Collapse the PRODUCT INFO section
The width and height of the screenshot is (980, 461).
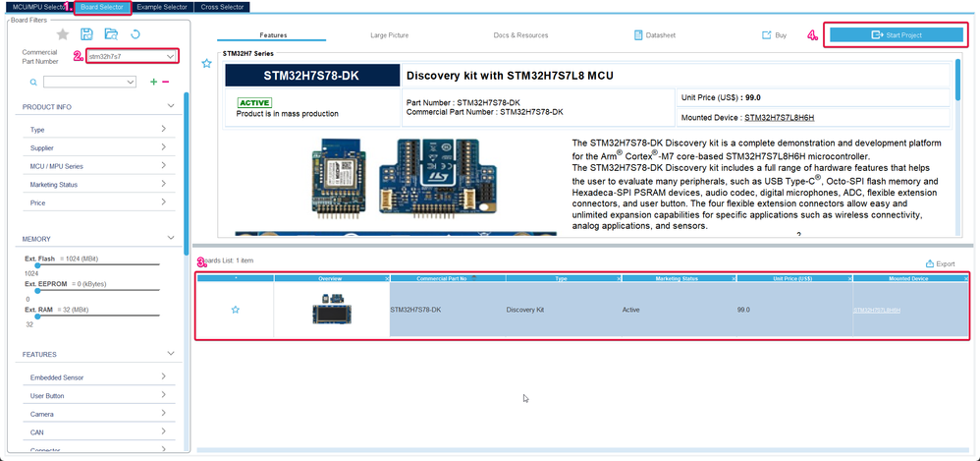(x=171, y=106)
